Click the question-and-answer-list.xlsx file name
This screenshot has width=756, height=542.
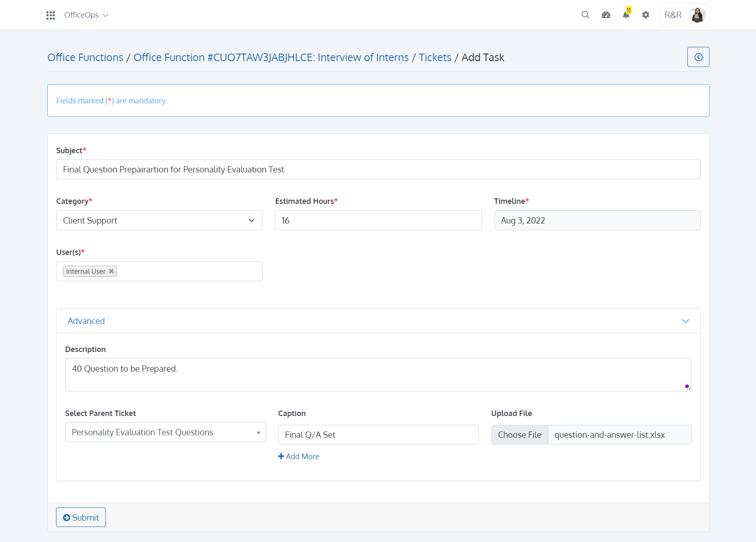pos(609,435)
